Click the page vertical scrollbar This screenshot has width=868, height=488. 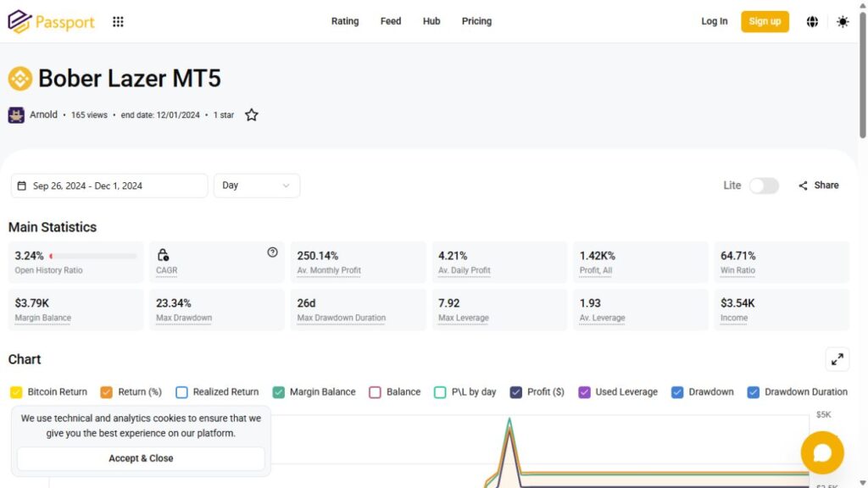pyautogui.click(x=862, y=75)
